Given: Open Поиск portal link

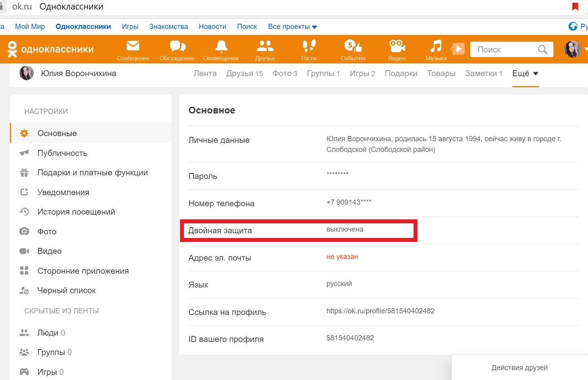Looking at the screenshot, I should [247, 27].
